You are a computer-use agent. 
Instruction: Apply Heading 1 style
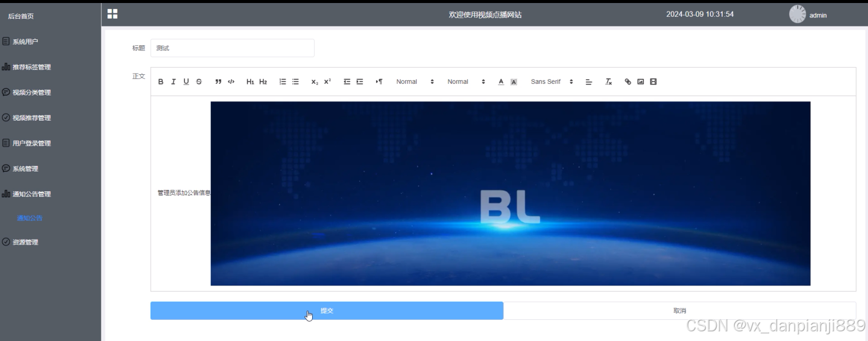250,81
